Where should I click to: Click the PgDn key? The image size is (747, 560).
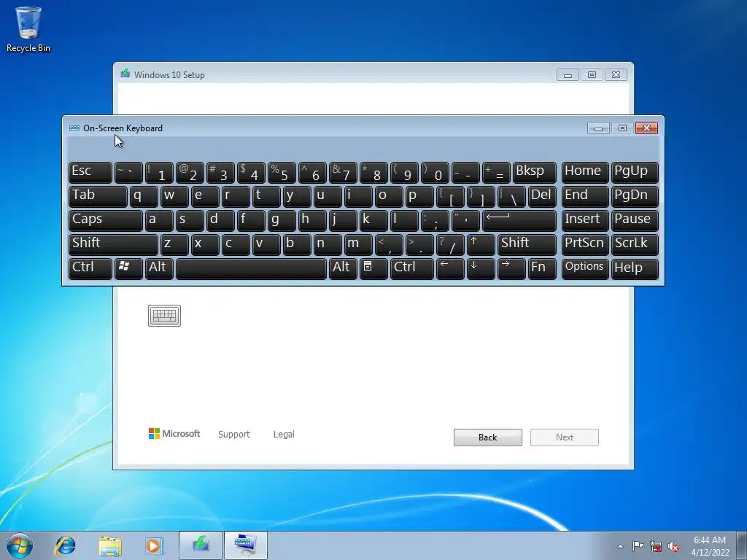point(635,197)
